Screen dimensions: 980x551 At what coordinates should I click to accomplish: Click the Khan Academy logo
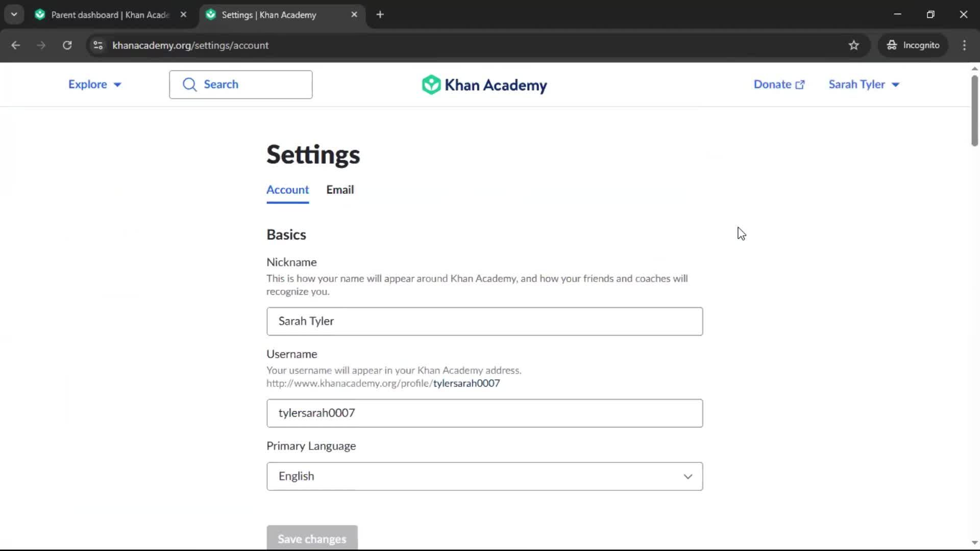pyautogui.click(x=484, y=85)
